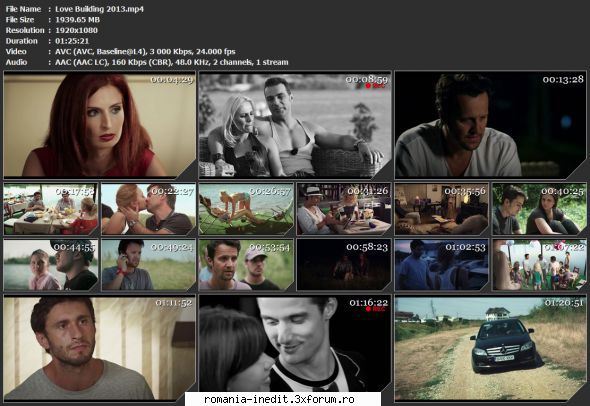The height and width of the screenshot is (406, 590).
Task: Select the black-and-white thumbnail at 01:16:22
Action: (x=295, y=344)
